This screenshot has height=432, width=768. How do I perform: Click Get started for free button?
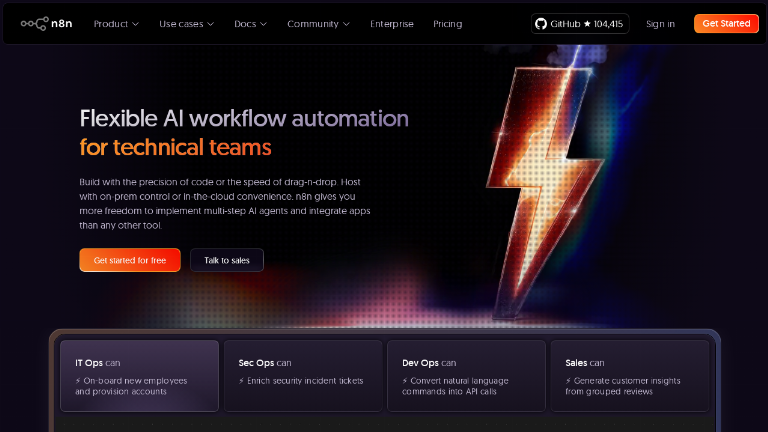pyautogui.click(x=130, y=260)
